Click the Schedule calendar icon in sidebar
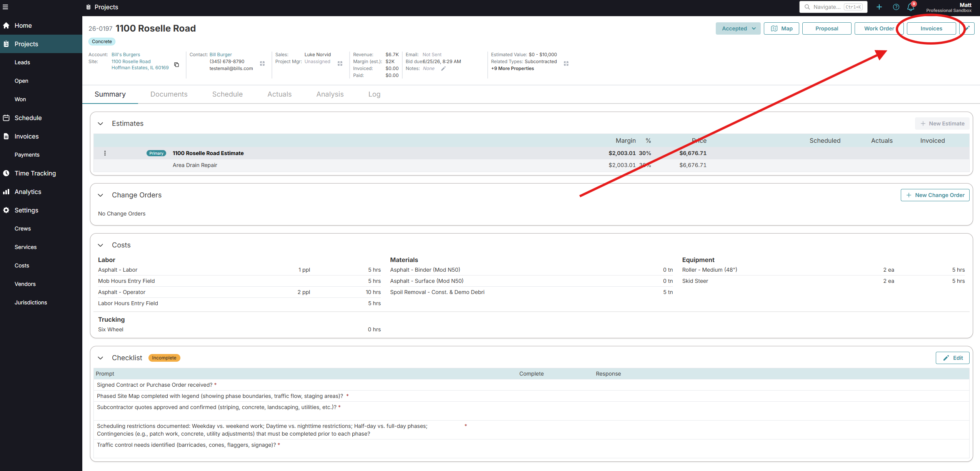 click(x=6, y=118)
